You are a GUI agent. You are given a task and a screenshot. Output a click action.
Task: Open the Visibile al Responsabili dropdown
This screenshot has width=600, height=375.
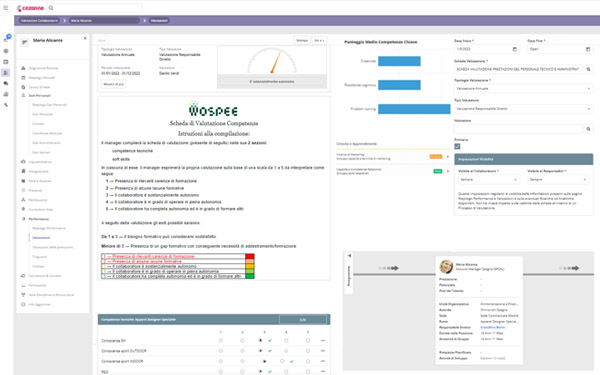(x=558, y=179)
